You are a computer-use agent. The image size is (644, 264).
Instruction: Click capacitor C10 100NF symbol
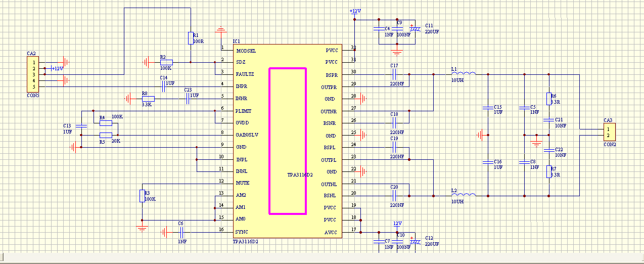397,241
